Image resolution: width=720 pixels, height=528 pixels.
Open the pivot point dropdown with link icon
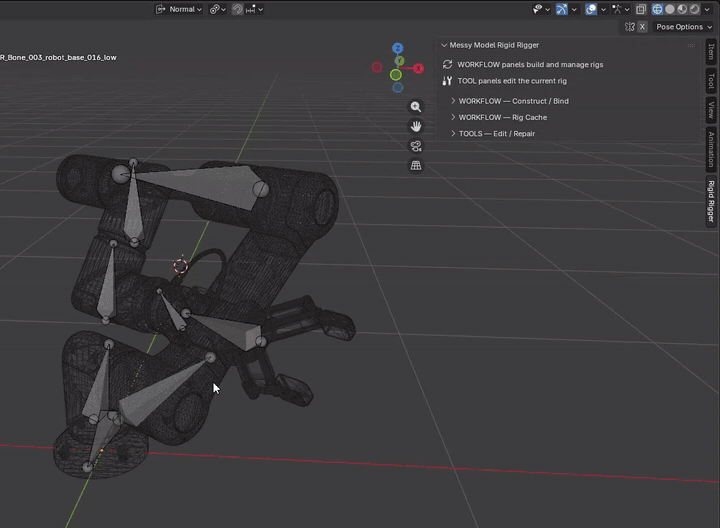218,9
